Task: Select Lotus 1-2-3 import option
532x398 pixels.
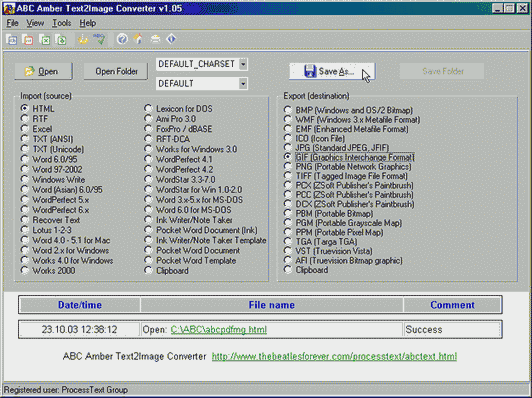Action: coord(46,230)
